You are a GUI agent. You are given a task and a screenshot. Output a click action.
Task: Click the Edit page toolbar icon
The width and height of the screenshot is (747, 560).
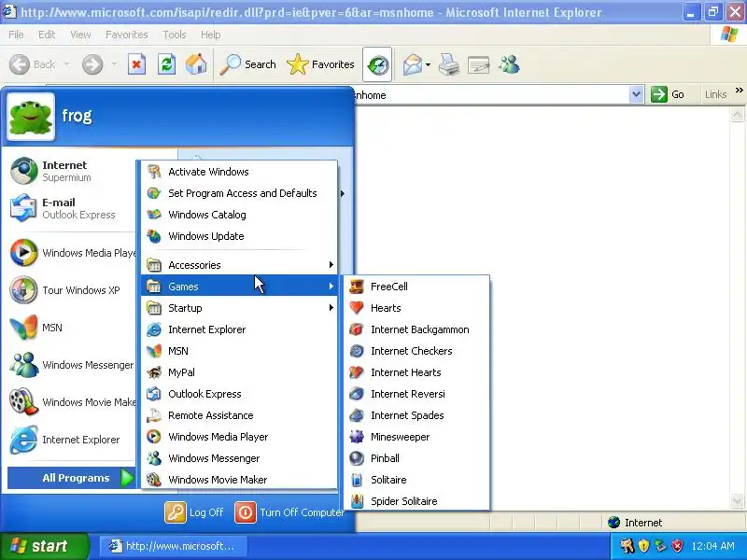pyautogui.click(x=479, y=64)
